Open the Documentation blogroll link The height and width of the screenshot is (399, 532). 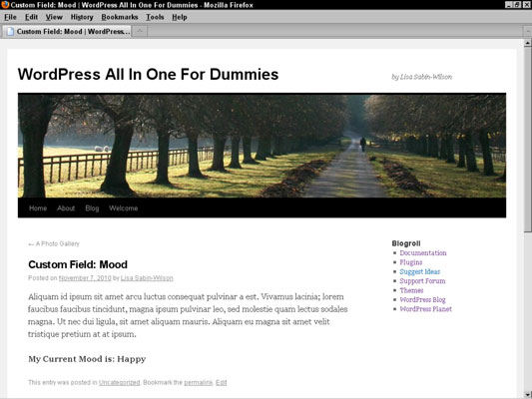[x=423, y=253]
